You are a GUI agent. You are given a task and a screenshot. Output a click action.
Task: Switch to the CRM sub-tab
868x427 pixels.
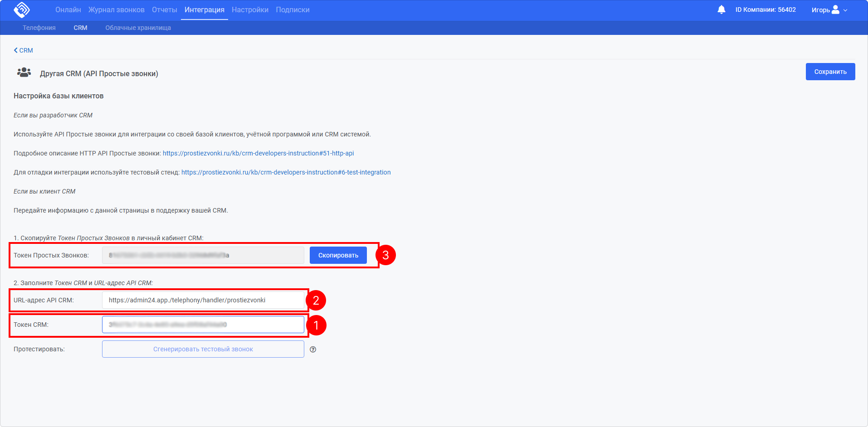click(80, 28)
